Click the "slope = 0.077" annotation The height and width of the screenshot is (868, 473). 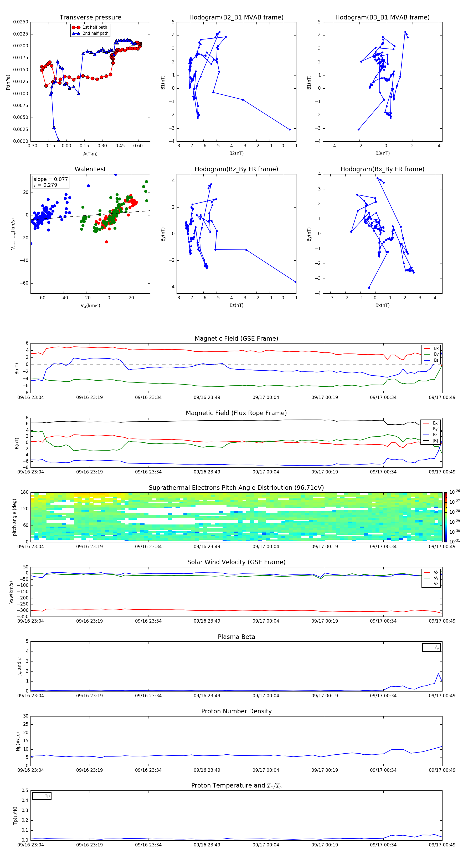(x=50, y=179)
